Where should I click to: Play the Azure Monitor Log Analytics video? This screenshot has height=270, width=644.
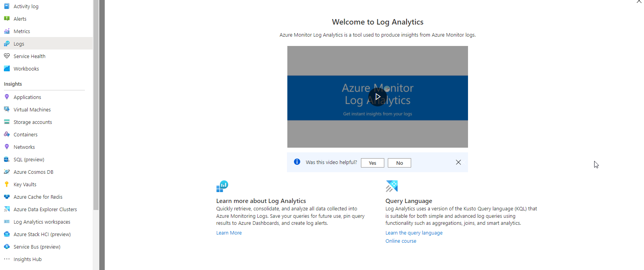point(377,97)
